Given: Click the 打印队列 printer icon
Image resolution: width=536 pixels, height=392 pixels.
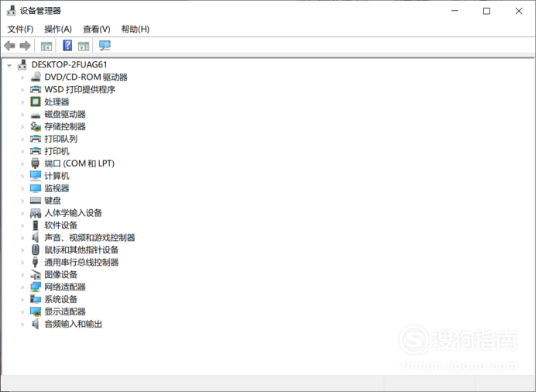Looking at the screenshot, I should [x=36, y=139].
